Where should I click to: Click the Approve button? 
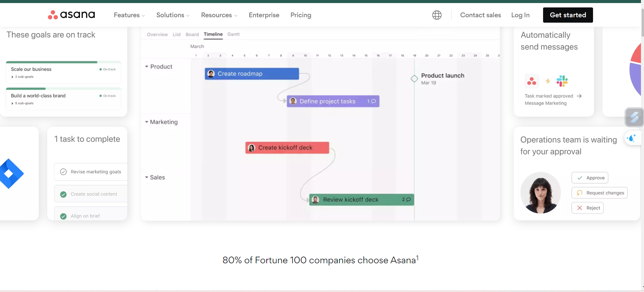(x=590, y=178)
